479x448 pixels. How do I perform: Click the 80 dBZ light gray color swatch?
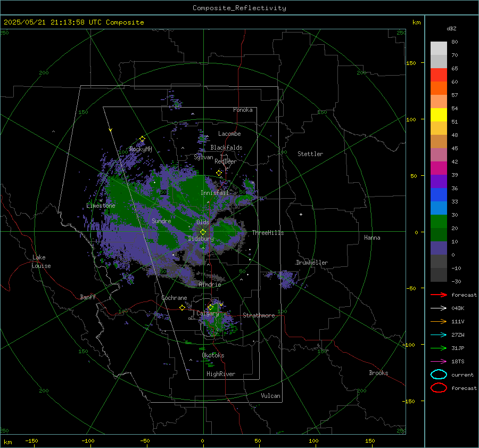[x=439, y=48]
